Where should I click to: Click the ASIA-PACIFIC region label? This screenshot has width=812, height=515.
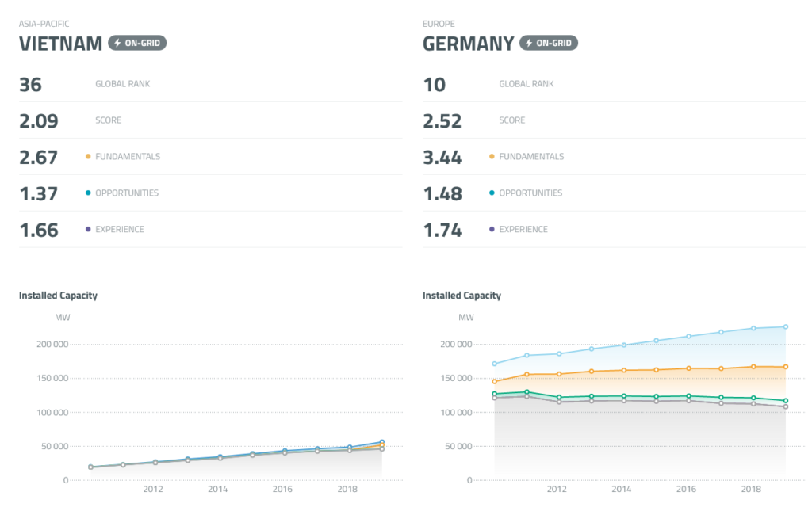point(44,24)
